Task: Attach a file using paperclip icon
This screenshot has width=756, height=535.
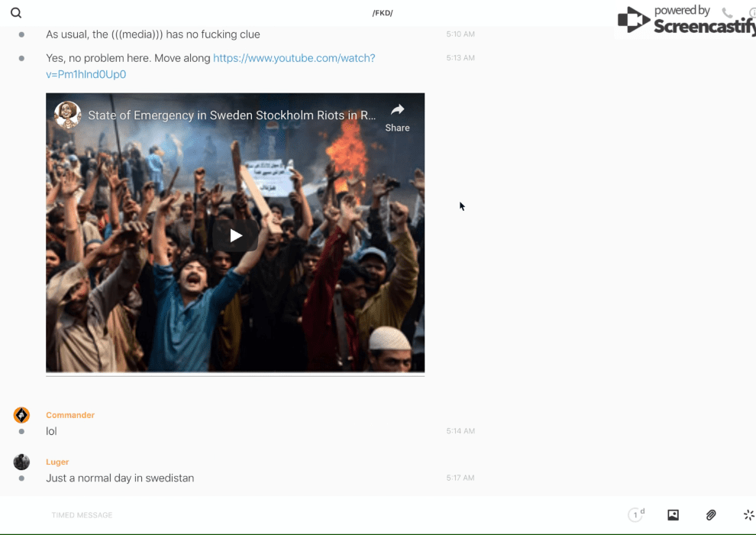Action: coord(711,515)
